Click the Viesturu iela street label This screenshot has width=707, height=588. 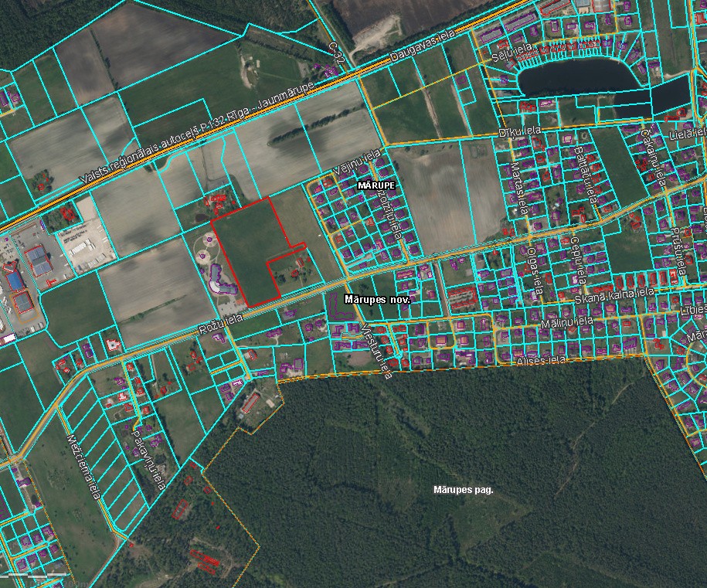[376, 350]
